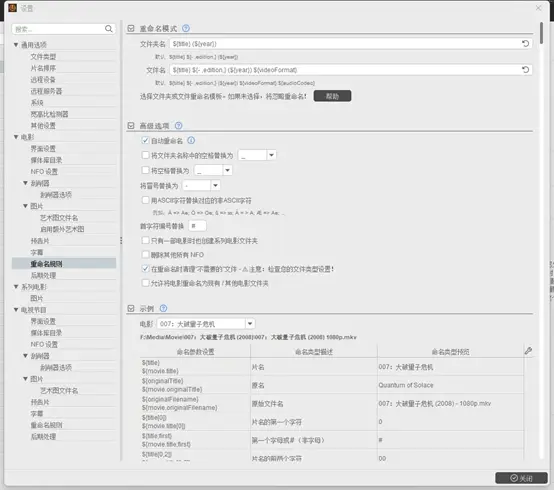The image size is (554, 490).
Task: Enable ASCII character replacement checkbox
Action: (x=145, y=200)
